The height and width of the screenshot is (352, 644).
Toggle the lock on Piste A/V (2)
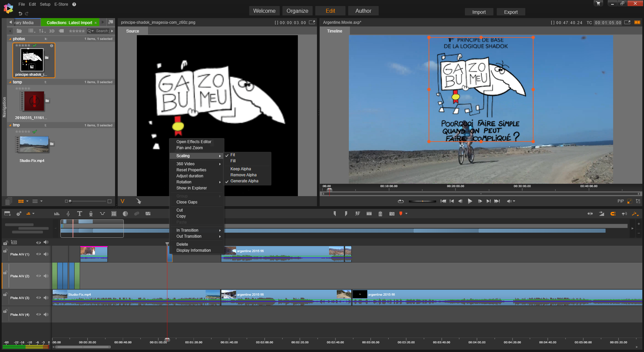(5, 273)
